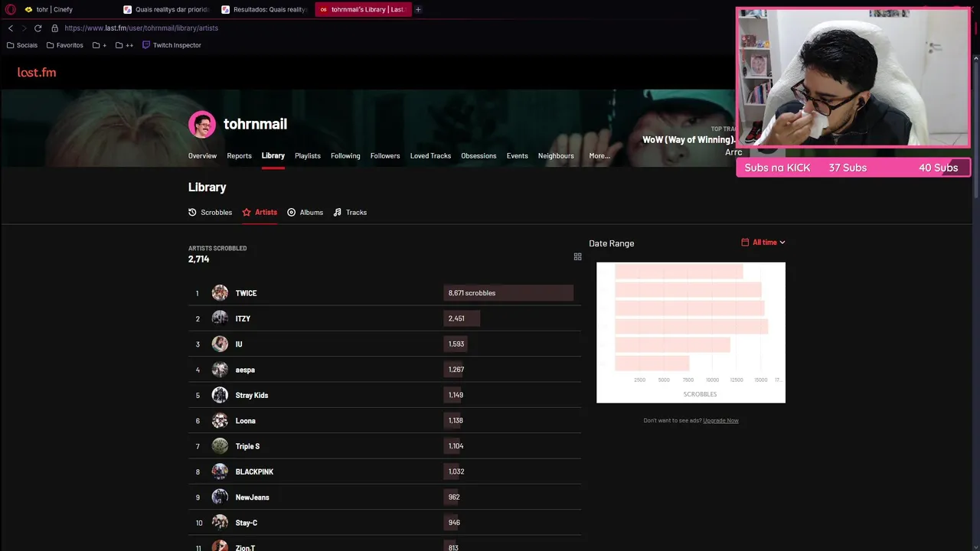The image size is (980, 551).
Task: Click the Triple S artist avatar
Action: coord(220,446)
